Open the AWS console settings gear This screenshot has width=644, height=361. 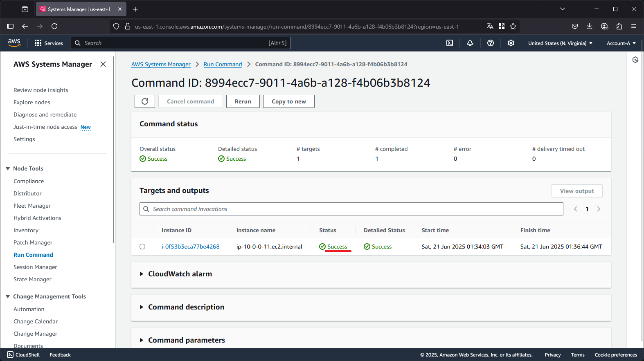coord(511,43)
